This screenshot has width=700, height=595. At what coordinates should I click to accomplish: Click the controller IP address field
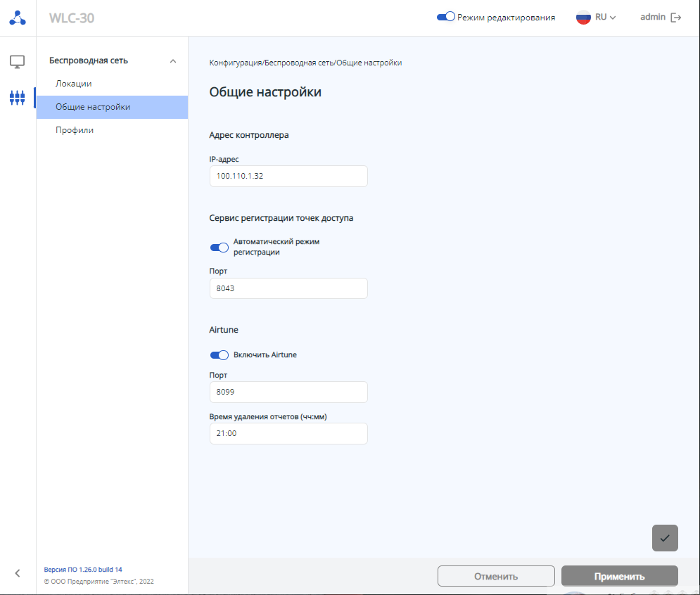pos(288,176)
